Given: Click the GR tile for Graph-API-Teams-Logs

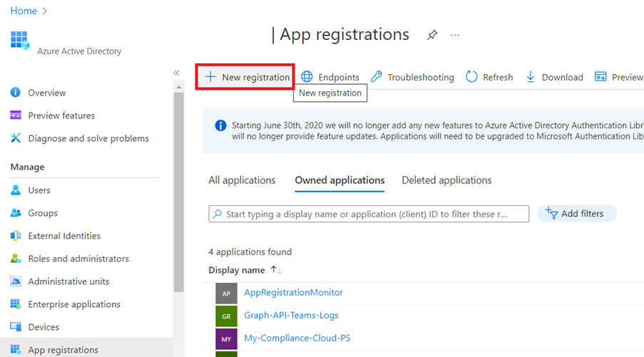Looking at the screenshot, I should (x=226, y=316).
